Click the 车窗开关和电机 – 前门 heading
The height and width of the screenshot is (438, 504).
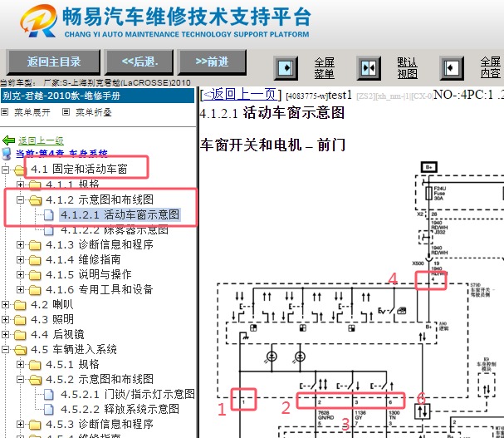coord(272,145)
